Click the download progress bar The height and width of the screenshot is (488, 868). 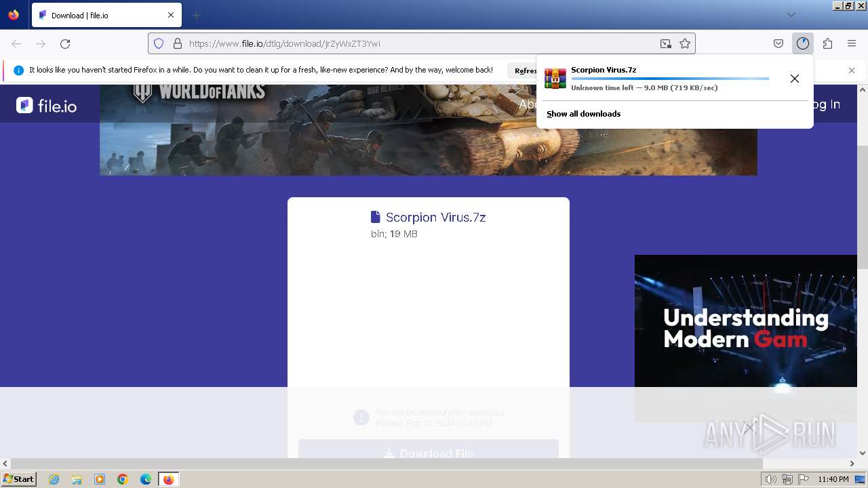(670, 79)
